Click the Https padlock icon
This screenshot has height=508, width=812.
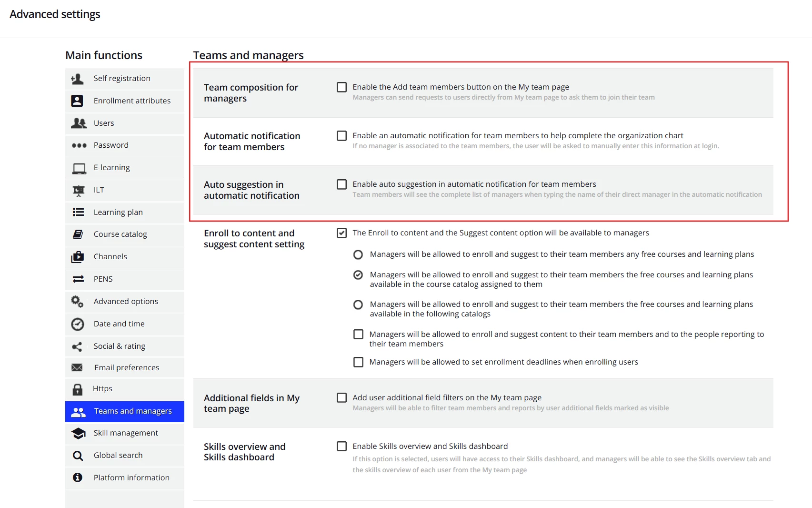78,389
